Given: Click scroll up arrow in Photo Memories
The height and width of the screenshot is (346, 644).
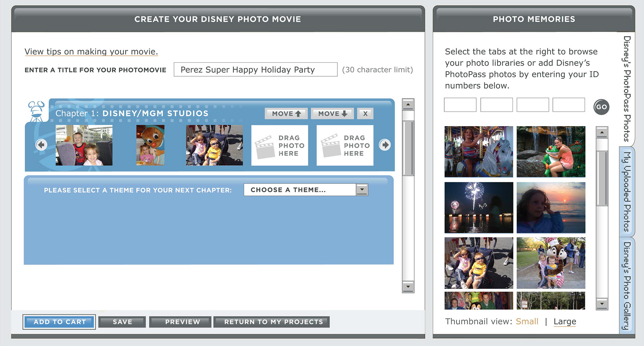Looking at the screenshot, I should 602,133.
